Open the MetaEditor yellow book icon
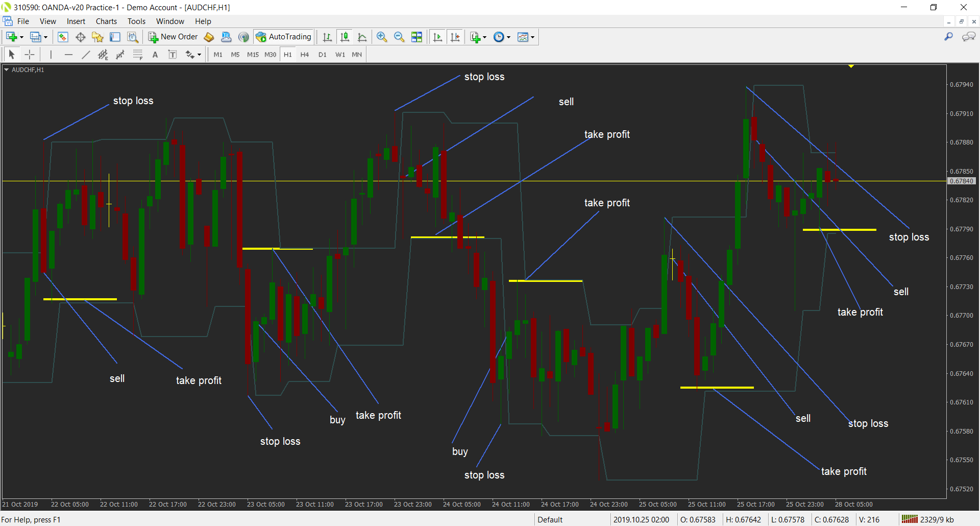The height and width of the screenshot is (526, 980). pyautogui.click(x=209, y=37)
